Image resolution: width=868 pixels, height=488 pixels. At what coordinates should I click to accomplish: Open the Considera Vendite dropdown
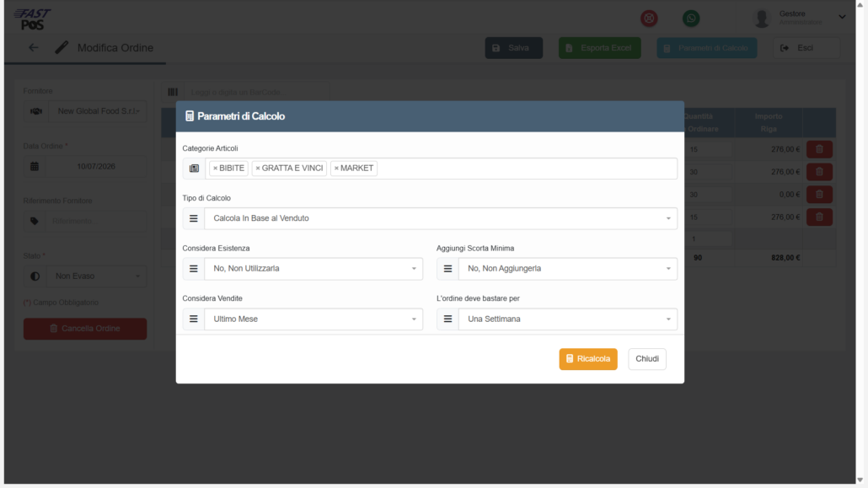(313, 319)
